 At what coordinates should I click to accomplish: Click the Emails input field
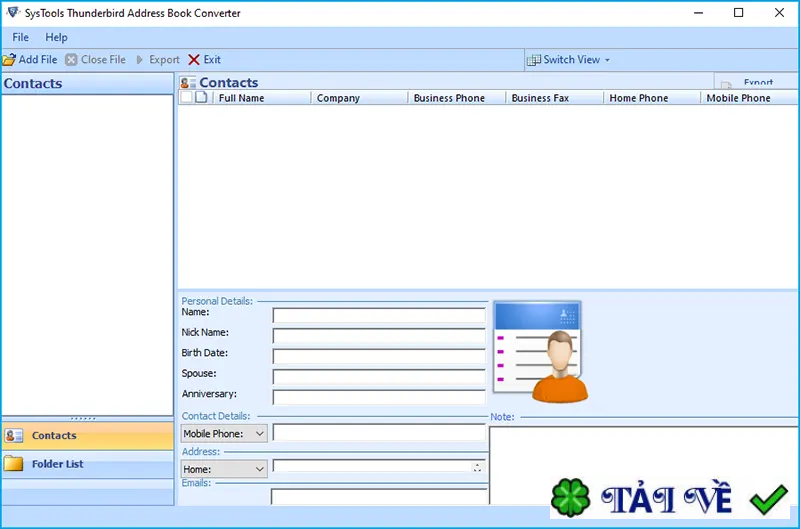click(379, 497)
